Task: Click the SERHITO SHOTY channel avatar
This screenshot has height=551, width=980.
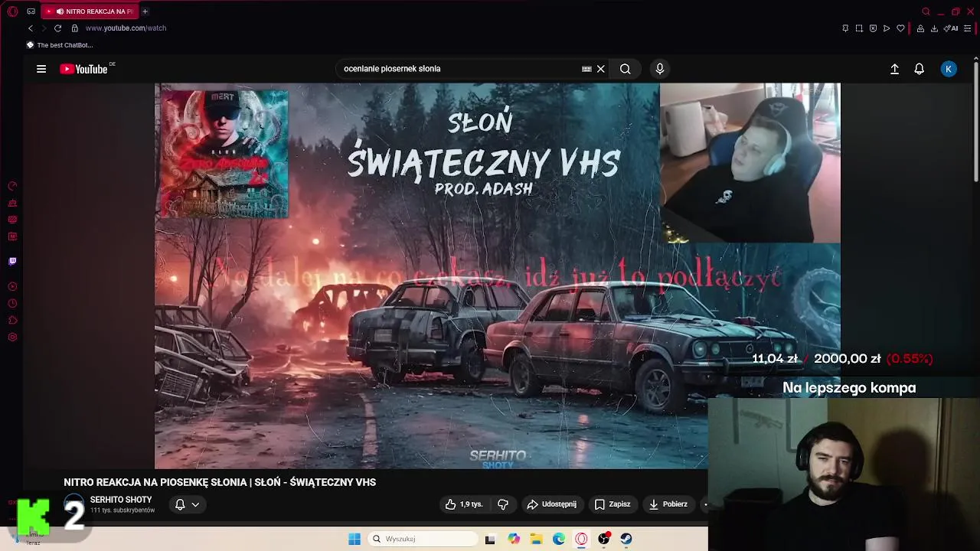Action: pyautogui.click(x=73, y=504)
